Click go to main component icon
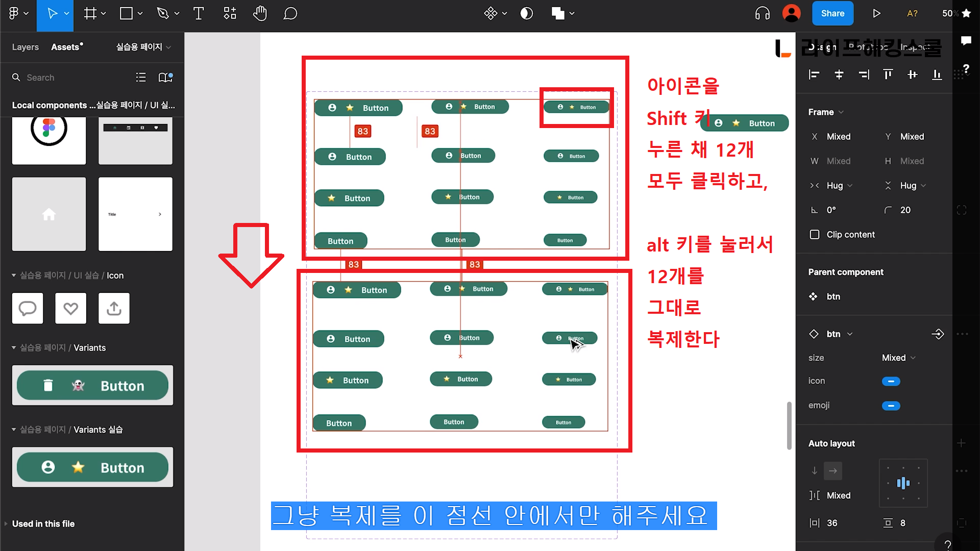 938,334
